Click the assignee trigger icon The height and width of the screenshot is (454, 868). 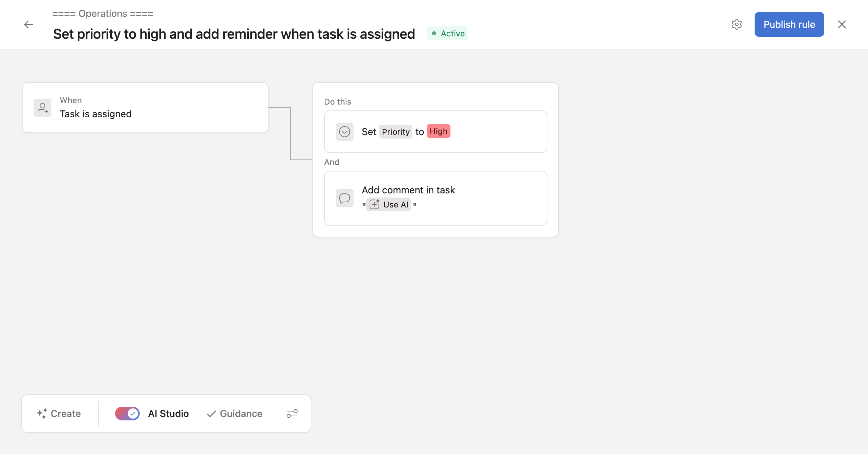click(42, 108)
